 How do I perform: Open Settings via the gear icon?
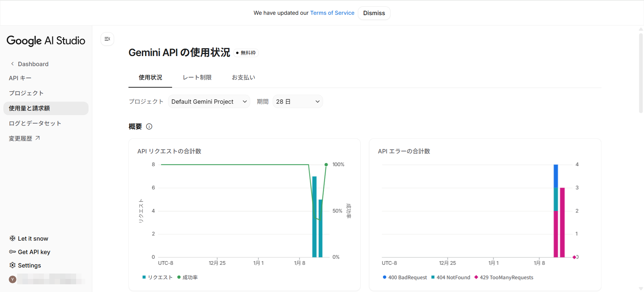(x=12, y=265)
